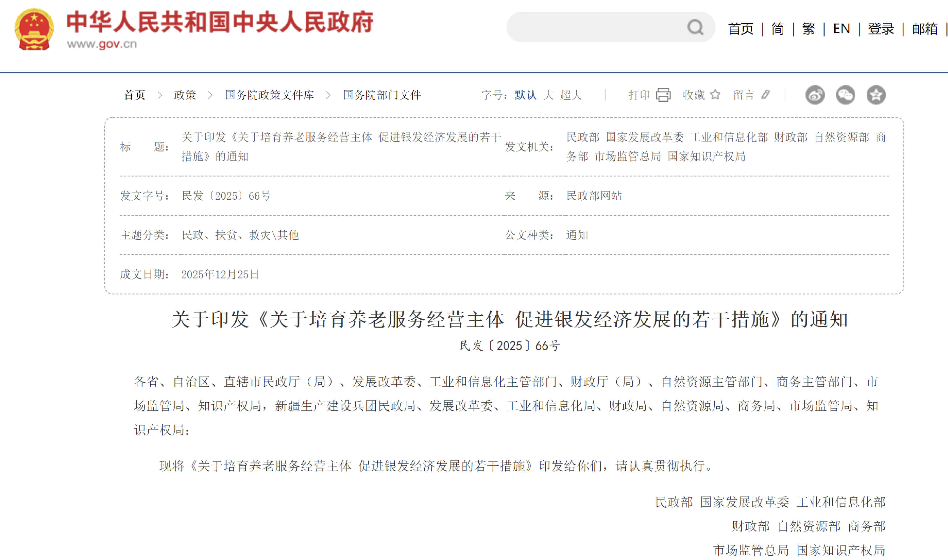Share to Qzone star icon
Screen dimensions: 948x560
[x=876, y=95]
